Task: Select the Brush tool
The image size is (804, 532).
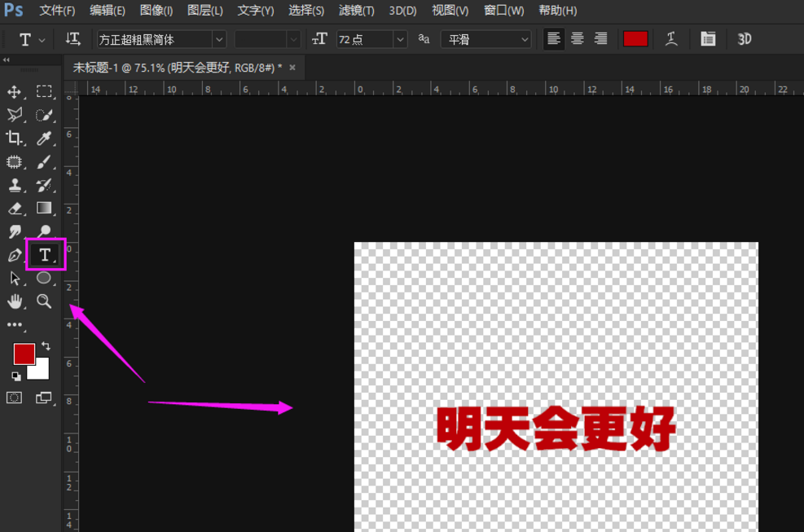Action: click(x=44, y=161)
